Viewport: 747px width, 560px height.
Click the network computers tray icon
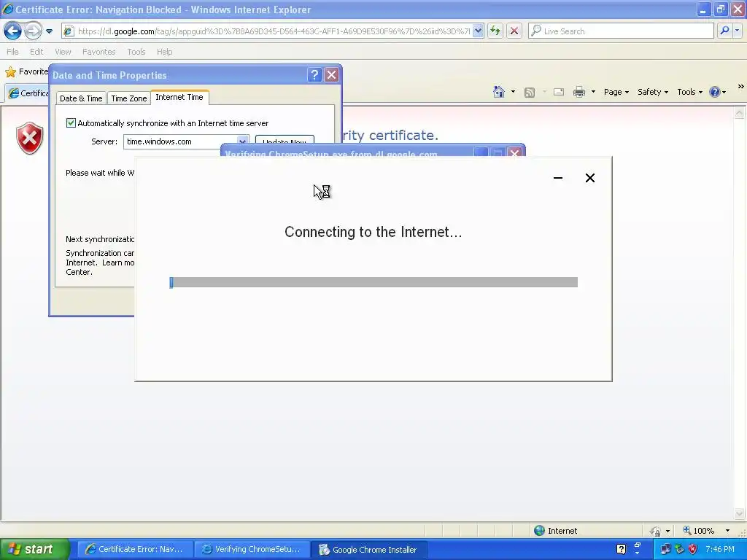665,550
